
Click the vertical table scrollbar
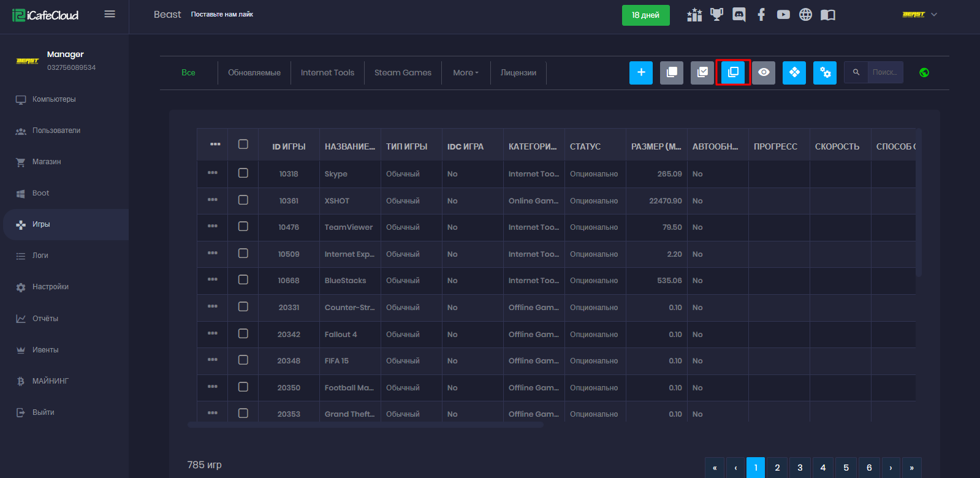tap(919, 203)
